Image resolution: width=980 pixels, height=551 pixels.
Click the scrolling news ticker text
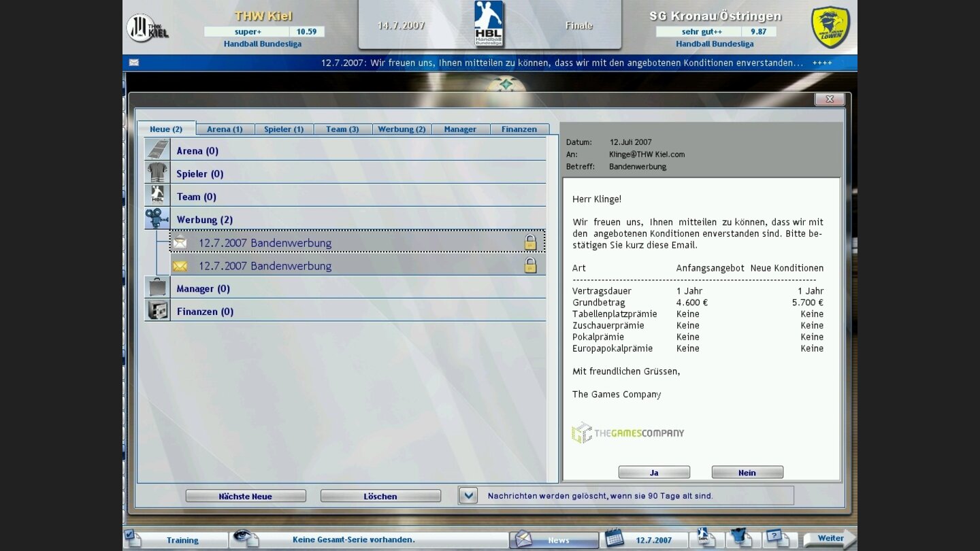pyautogui.click(x=562, y=63)
